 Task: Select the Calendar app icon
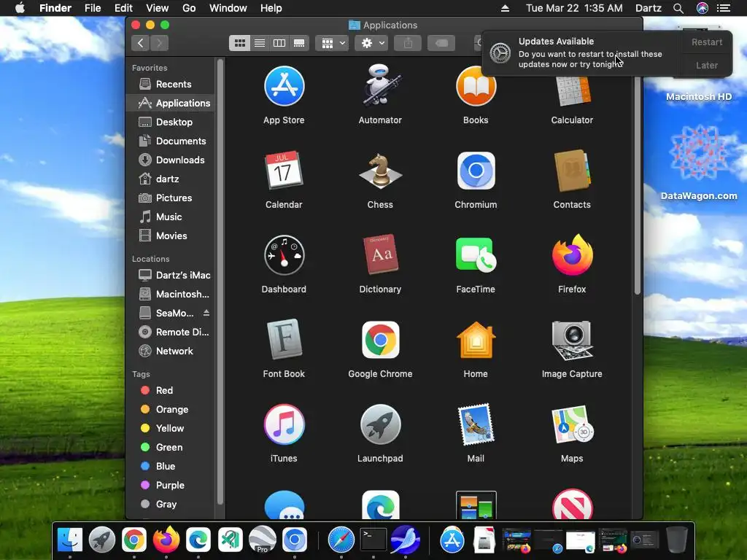[284, 171]
